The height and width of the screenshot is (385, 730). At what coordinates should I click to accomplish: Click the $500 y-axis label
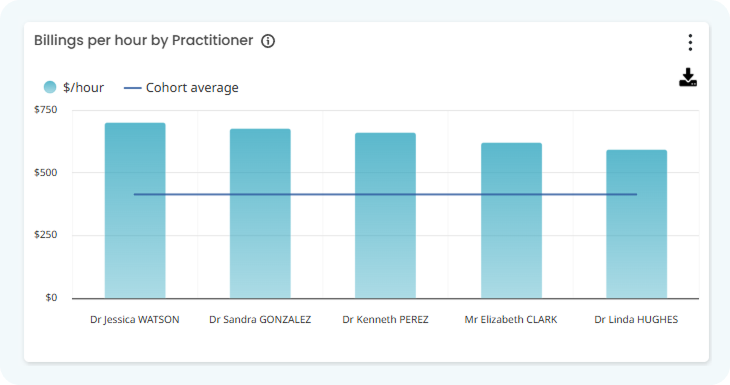(x=46, y=173)
